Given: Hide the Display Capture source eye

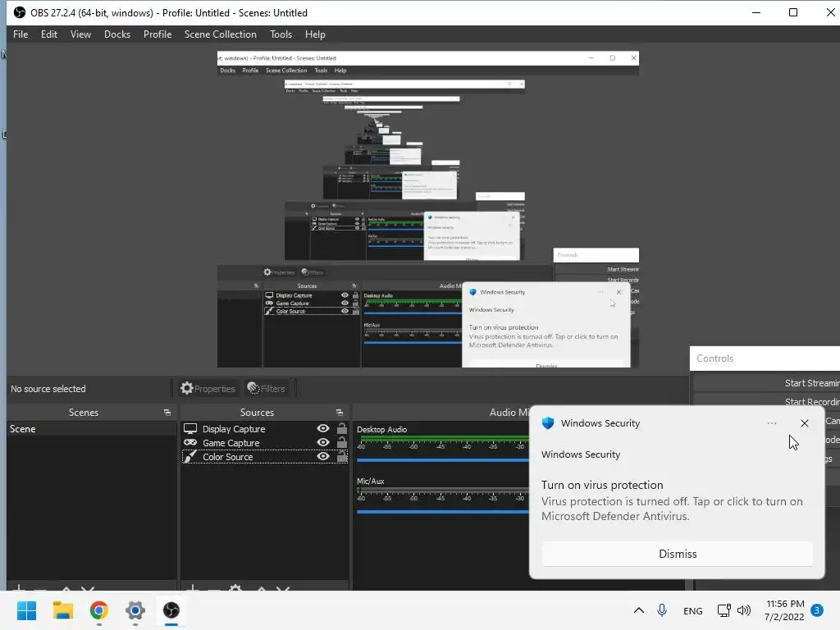Looking at the screenshot, I should (x=323, y=428).
